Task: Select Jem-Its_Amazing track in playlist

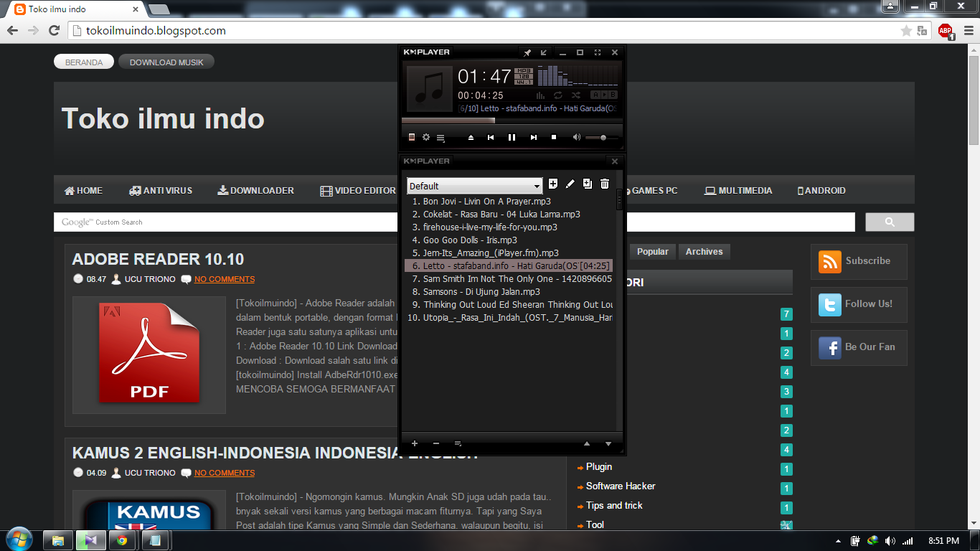Action: 509,253
